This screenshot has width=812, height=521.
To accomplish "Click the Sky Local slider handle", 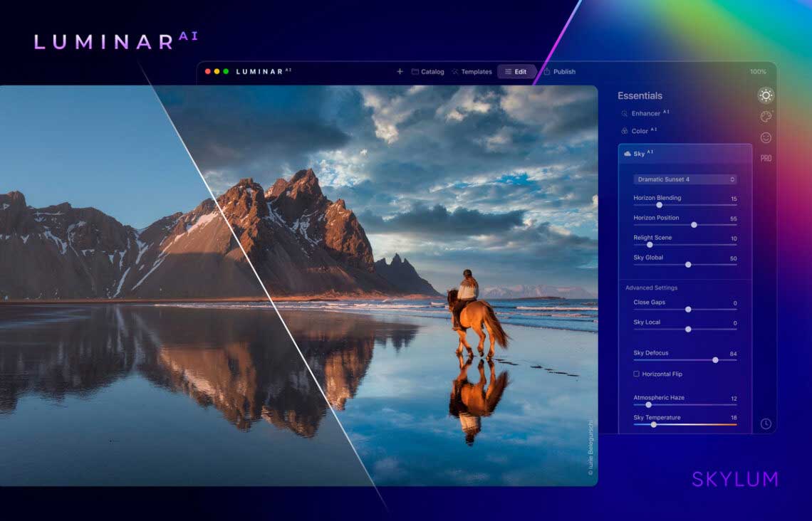I will 688,329.
